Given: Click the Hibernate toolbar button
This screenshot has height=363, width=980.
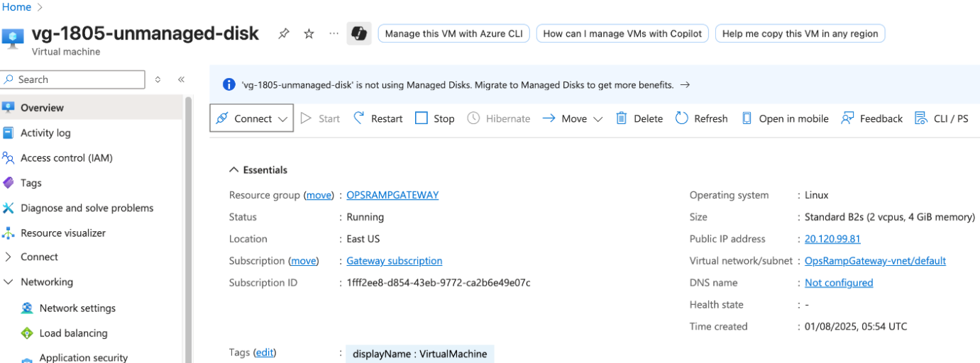Looking at the screenshot, I should [499, 118].
